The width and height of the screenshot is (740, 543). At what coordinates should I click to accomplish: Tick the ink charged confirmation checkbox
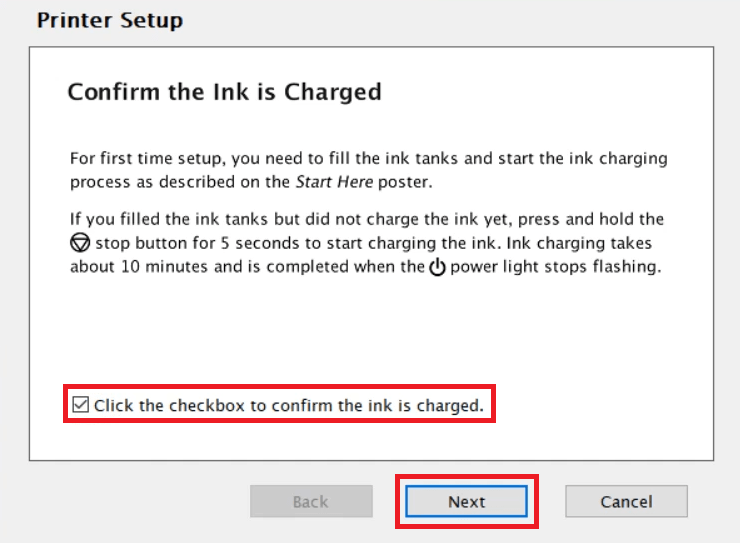point(81,405)
